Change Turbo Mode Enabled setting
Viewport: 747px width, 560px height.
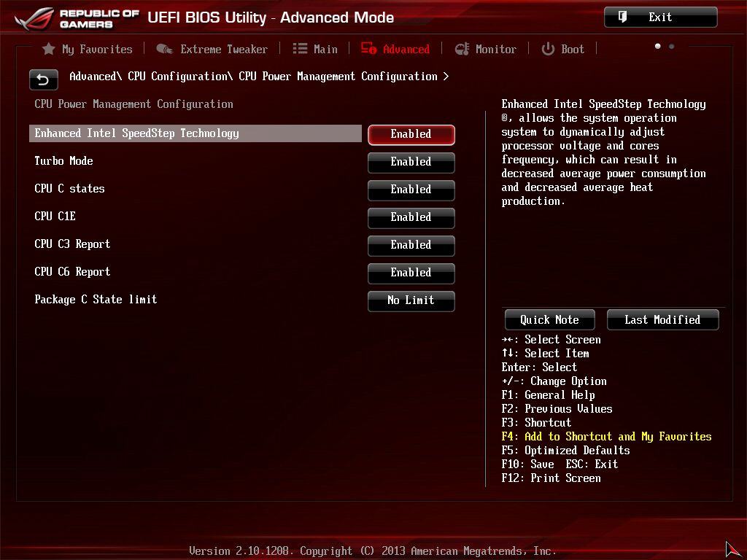coord(411,162)
